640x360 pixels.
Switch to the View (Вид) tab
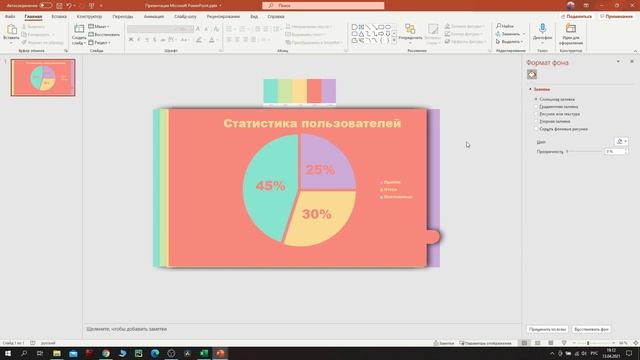(254, 17)
